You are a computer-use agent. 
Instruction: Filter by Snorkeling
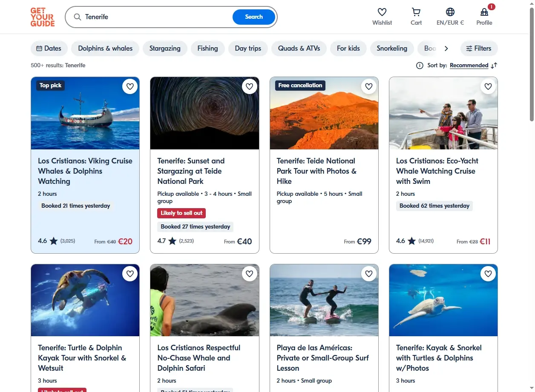click(392, 49)
